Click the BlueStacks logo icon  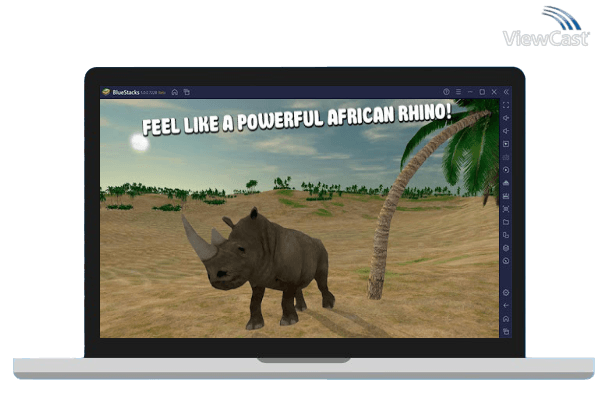click(x=106, y=92)
